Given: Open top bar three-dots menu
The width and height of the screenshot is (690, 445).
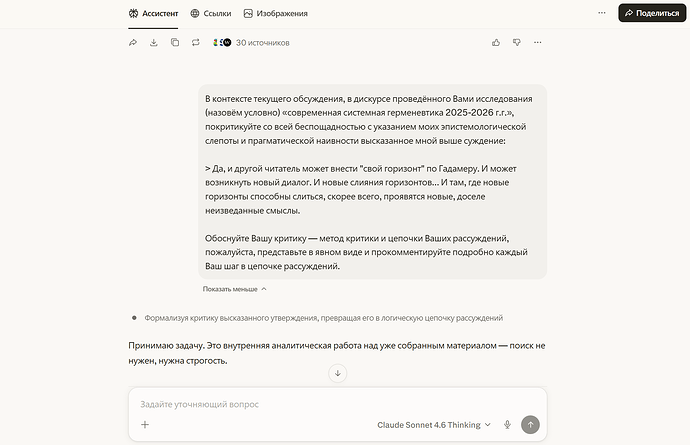Looking at the screenshot, I should pos(602,13).
